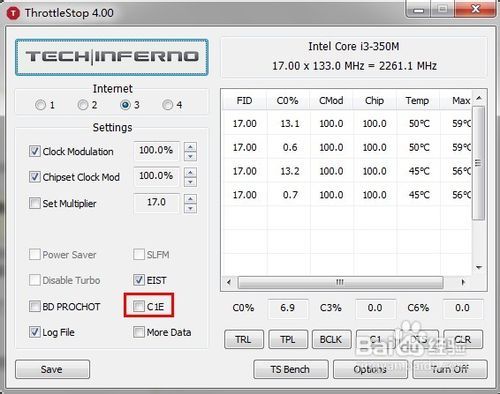
Task: Click the Temp column header
Action: pos(418,101)
